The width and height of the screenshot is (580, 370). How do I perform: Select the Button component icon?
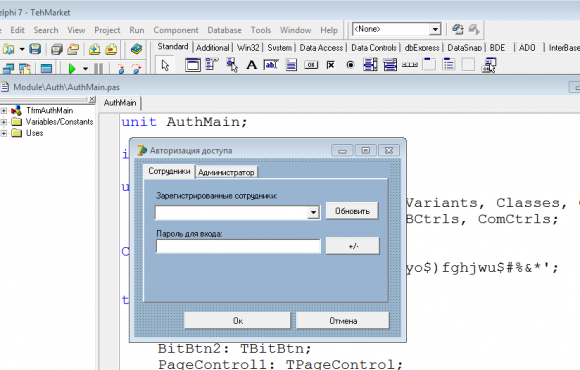[x=311, y=65]
